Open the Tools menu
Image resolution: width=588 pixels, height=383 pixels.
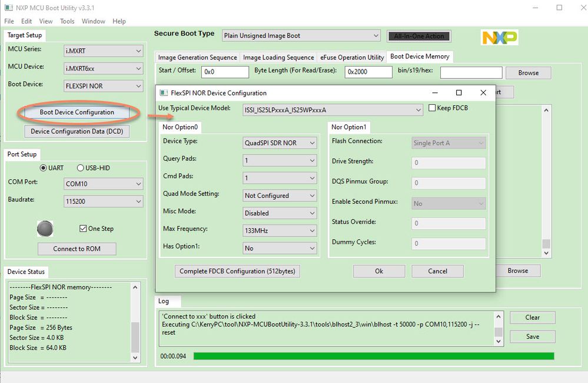(67, 21)
